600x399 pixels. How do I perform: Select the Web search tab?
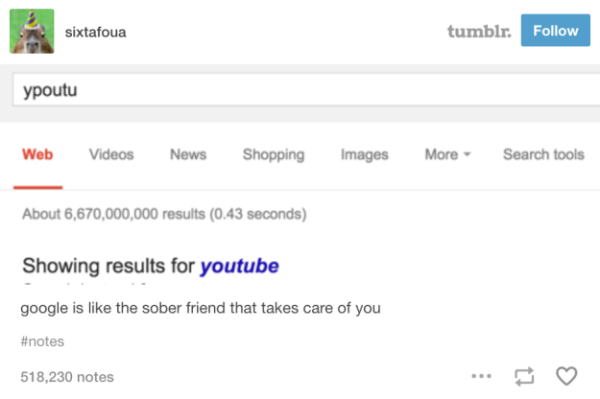38,155
